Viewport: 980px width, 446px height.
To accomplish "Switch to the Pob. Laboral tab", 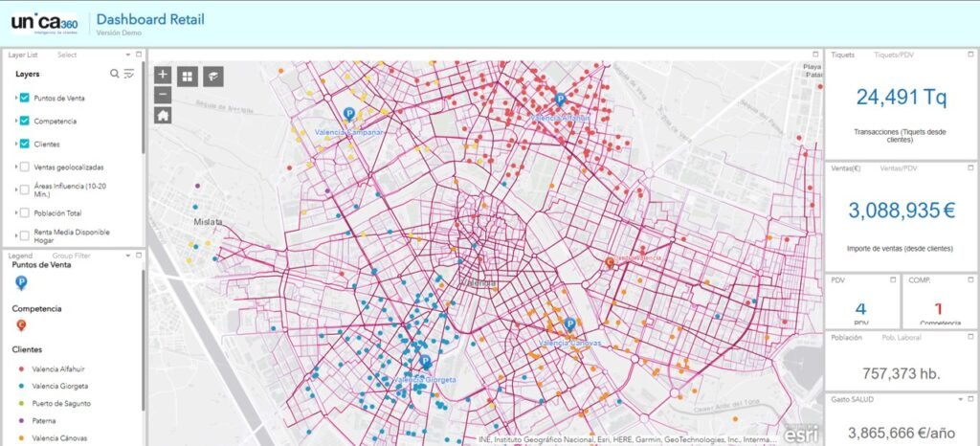I will (x=902, y=337).
